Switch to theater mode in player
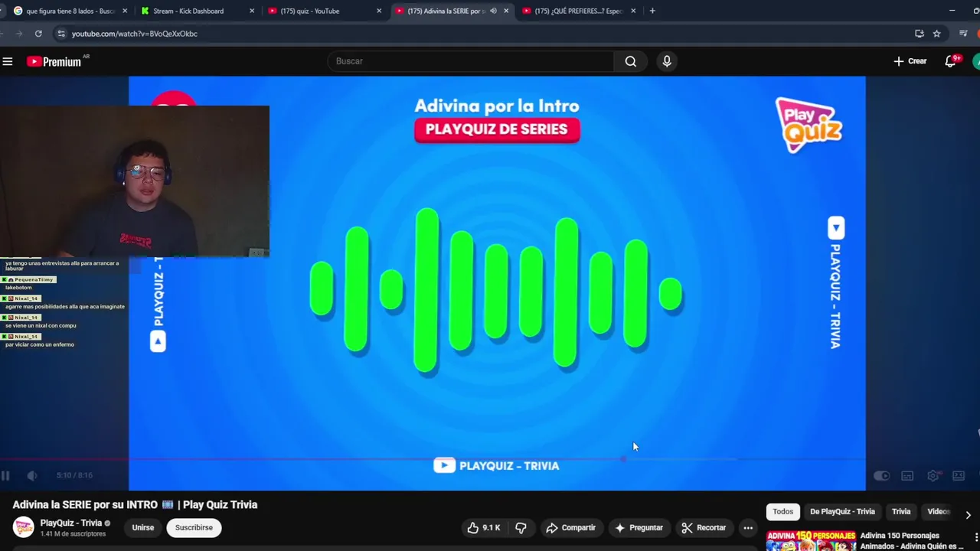Image resolution: width=980 pixels, height=551 pixels. [959, 475]
